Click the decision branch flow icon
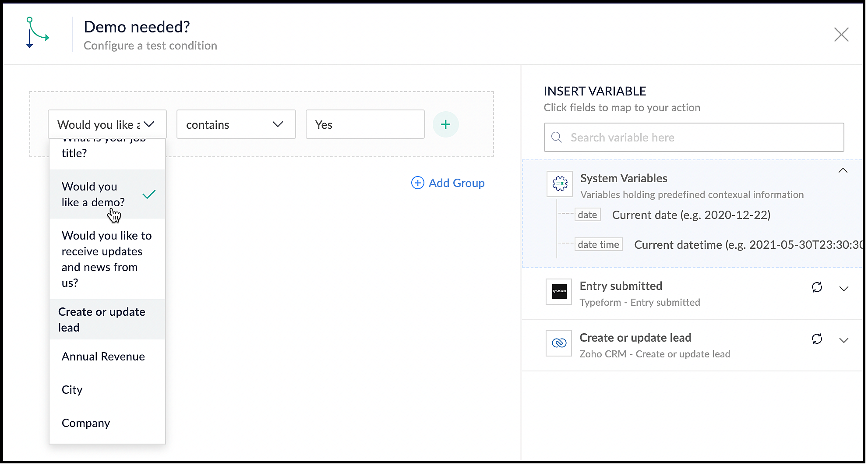 (37, 32)
